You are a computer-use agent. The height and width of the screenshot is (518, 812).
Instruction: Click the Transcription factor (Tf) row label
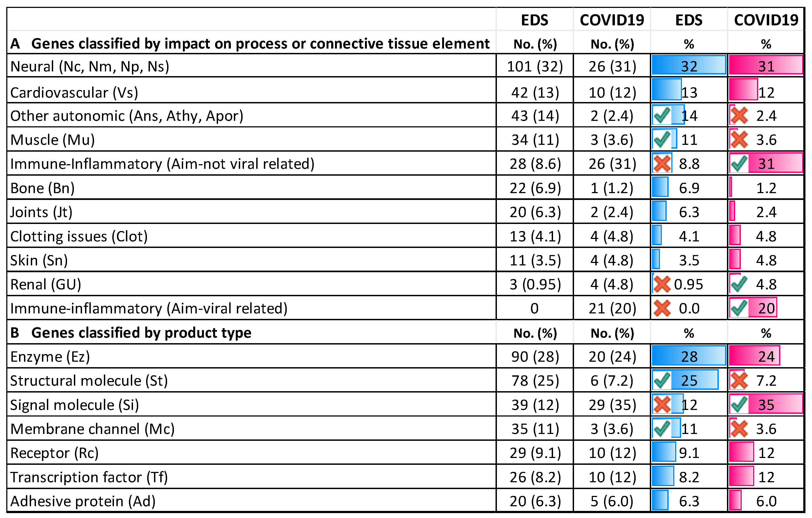[89, 477]
